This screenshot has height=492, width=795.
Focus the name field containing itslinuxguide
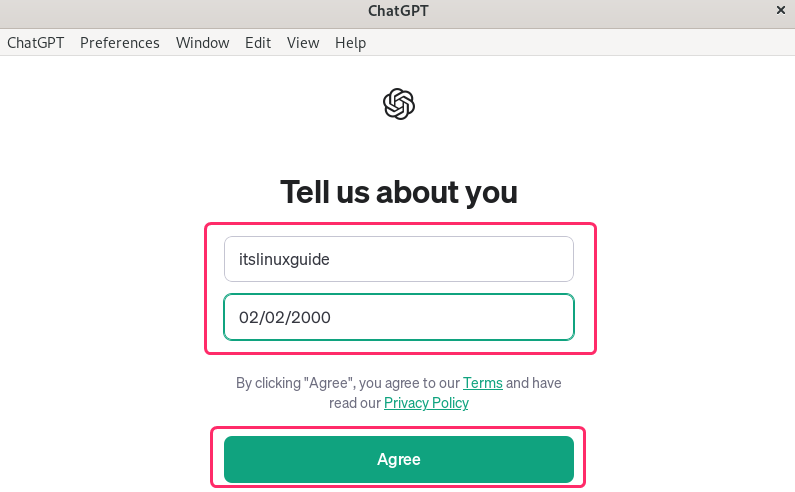pyautogui.click(x=398, y=259)
